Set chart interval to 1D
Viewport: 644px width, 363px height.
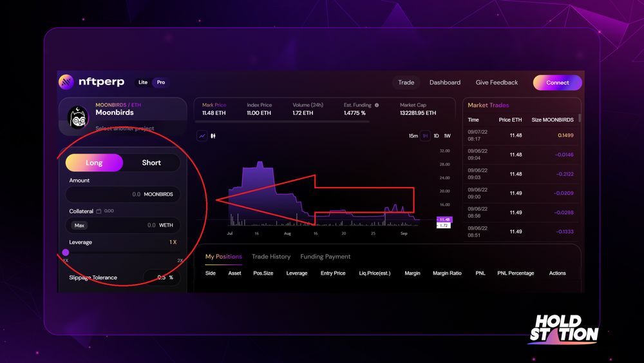[436, 135]
